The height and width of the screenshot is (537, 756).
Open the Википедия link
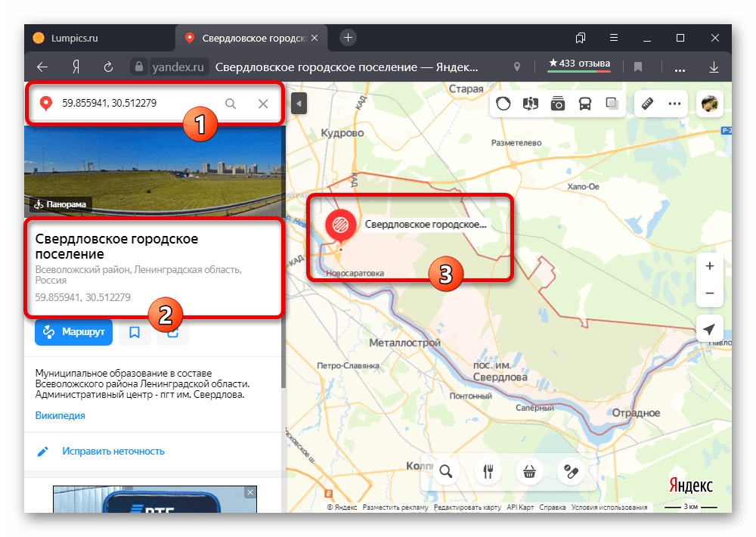[60, 415]
